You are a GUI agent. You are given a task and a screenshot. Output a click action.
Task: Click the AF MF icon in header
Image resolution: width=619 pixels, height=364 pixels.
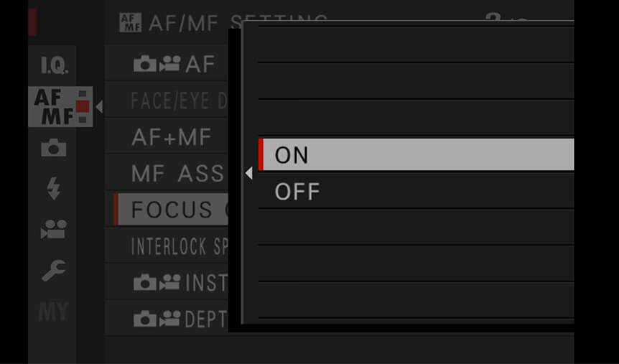(x=130, y=23)
